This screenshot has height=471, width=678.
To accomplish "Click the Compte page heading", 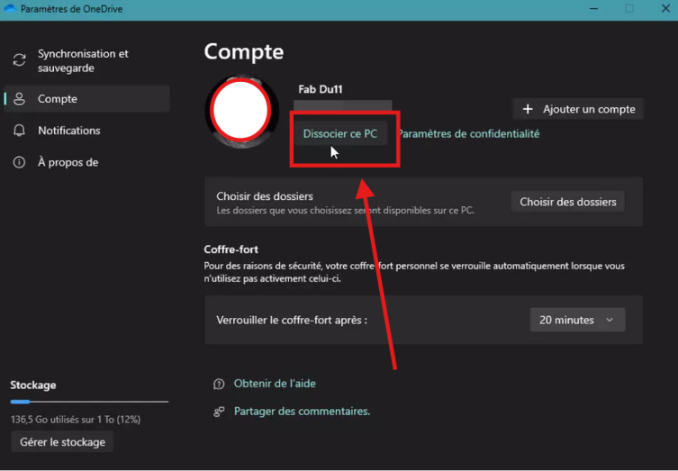I will click(x=244, y=52).
